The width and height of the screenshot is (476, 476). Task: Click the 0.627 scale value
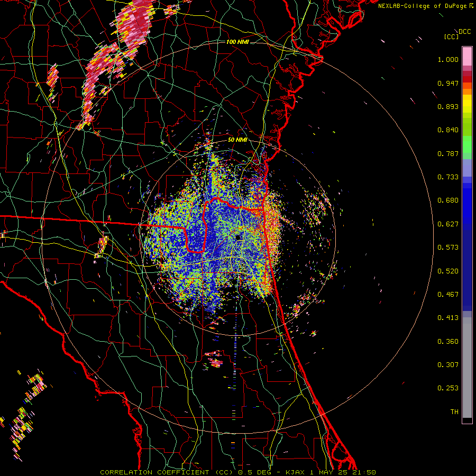click(x=448, y=224)
